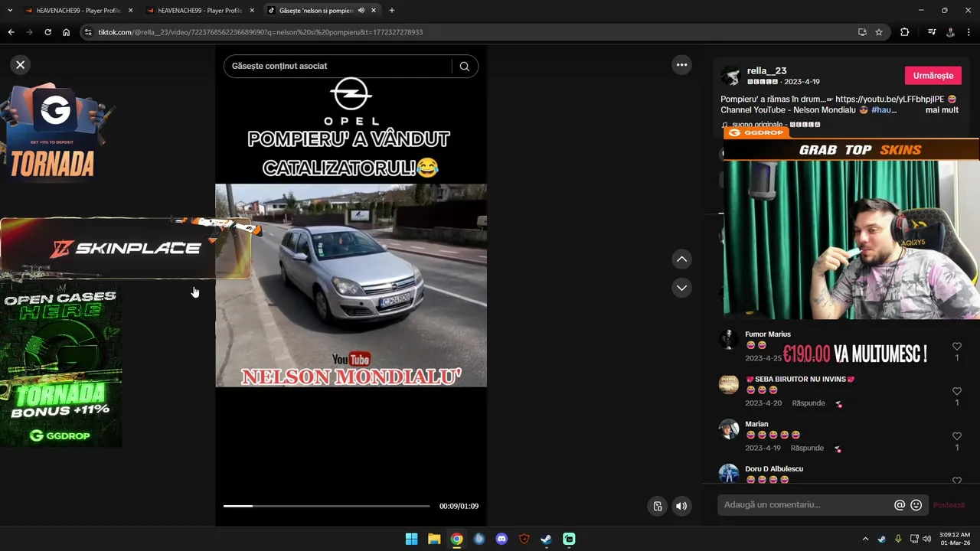Open File Explorer from taskbar

pyautogui.click(x=433, y=539)
